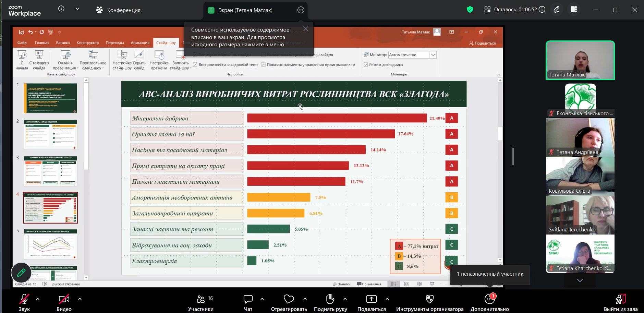
Task: Open the Отреагировать heart reactions
Action: tap(289, 299)
